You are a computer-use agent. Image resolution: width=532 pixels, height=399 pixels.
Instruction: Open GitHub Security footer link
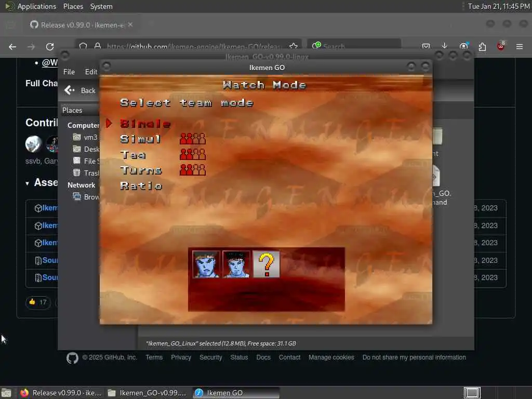(210, 357)
